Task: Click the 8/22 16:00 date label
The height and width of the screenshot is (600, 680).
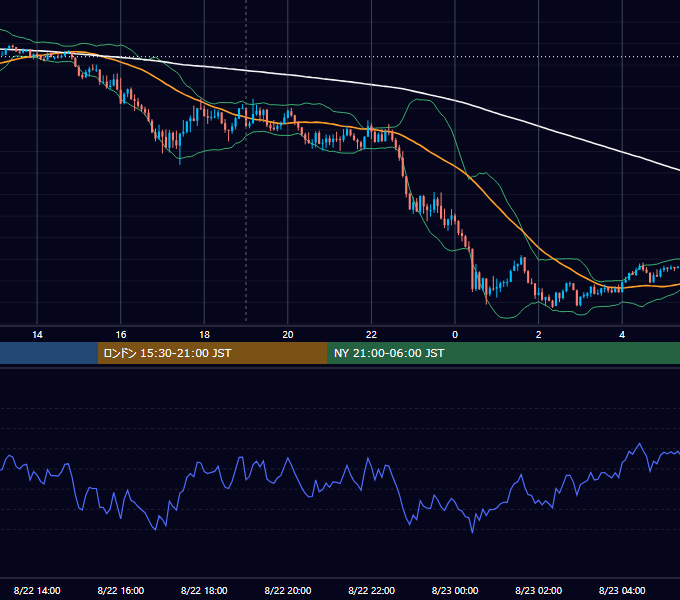Action: [x=121, y=590]
